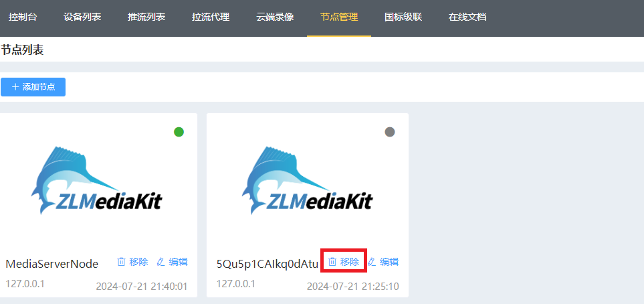Click the trash icon to remove MediaServerNode
Screen dimensions: 644x304
122,262
